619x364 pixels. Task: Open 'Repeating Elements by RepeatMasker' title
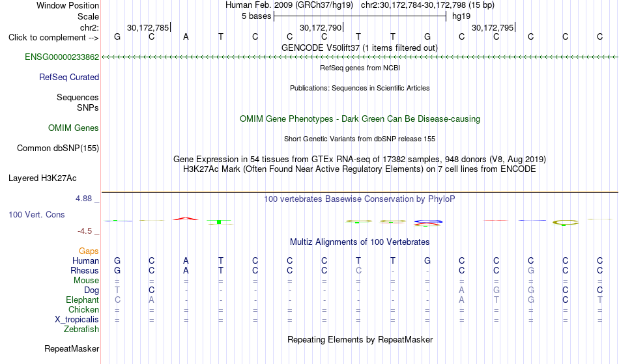click(x=360, y=339)
